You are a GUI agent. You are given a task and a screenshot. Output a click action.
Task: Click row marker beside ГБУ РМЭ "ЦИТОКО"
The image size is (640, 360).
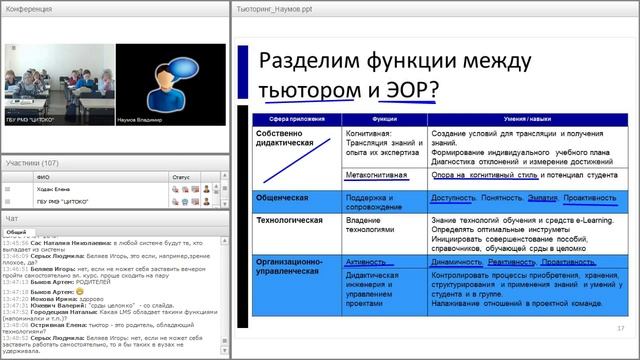click(x=7, y=202)
